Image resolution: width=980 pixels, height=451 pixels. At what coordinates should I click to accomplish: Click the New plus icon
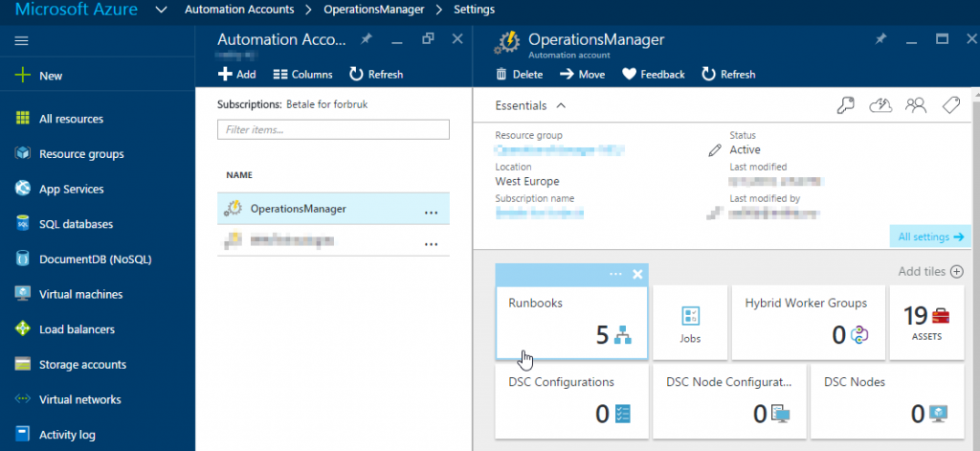(23, 76)
